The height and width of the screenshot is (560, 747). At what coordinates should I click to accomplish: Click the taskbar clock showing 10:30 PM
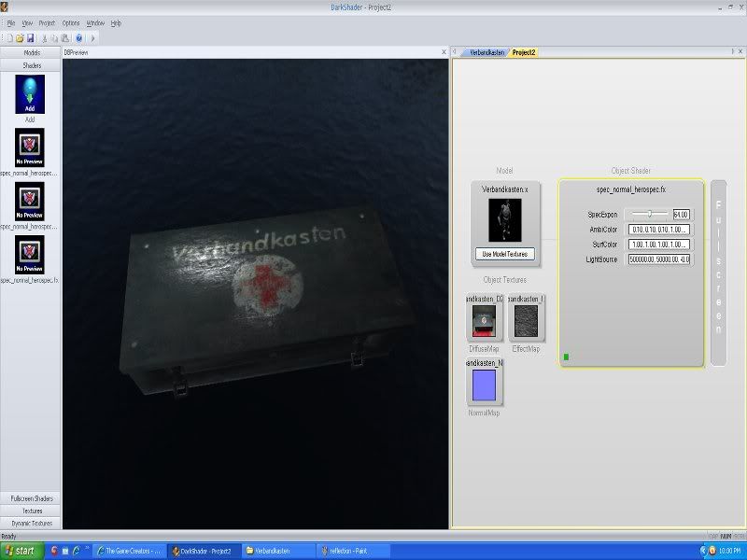(729, 551)
